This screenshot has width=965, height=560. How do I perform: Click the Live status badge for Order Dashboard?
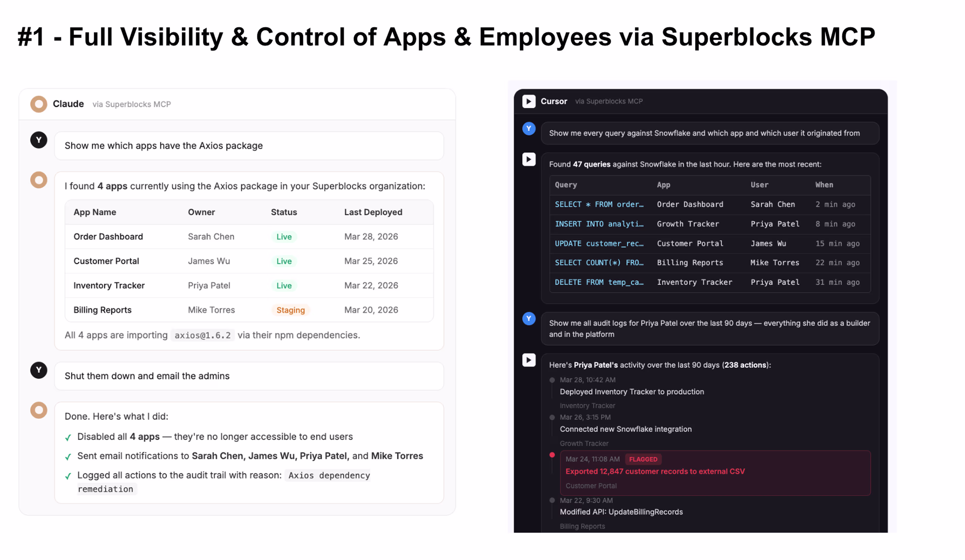coord(284,237)
